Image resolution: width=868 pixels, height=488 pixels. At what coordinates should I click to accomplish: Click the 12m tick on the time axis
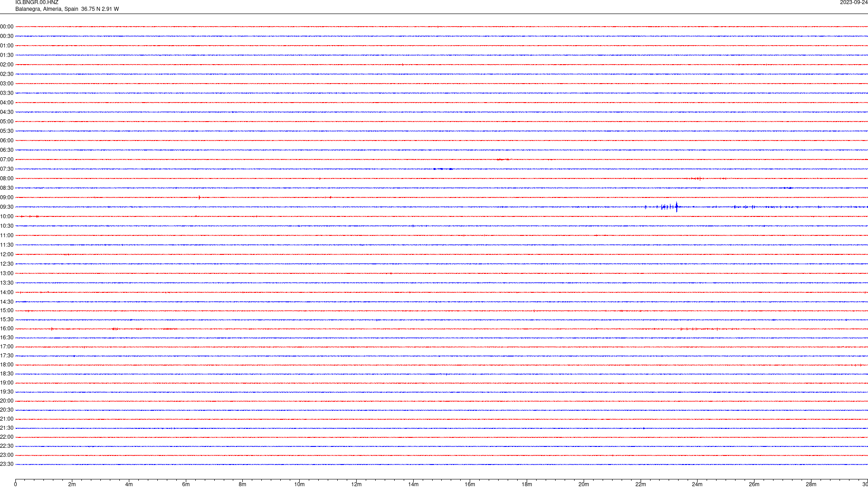(356, 484)
